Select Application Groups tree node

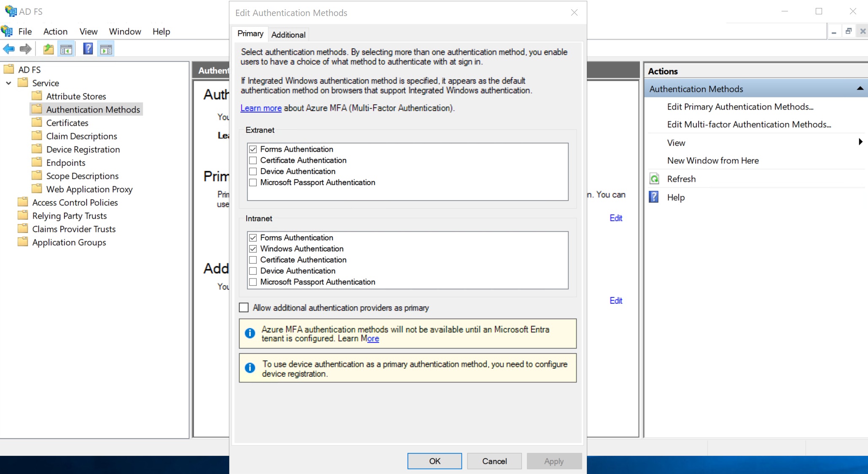(x=69, y=242)
